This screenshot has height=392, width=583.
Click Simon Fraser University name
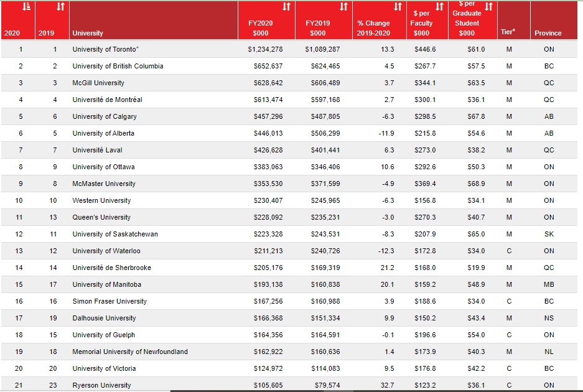pos(110,301)
